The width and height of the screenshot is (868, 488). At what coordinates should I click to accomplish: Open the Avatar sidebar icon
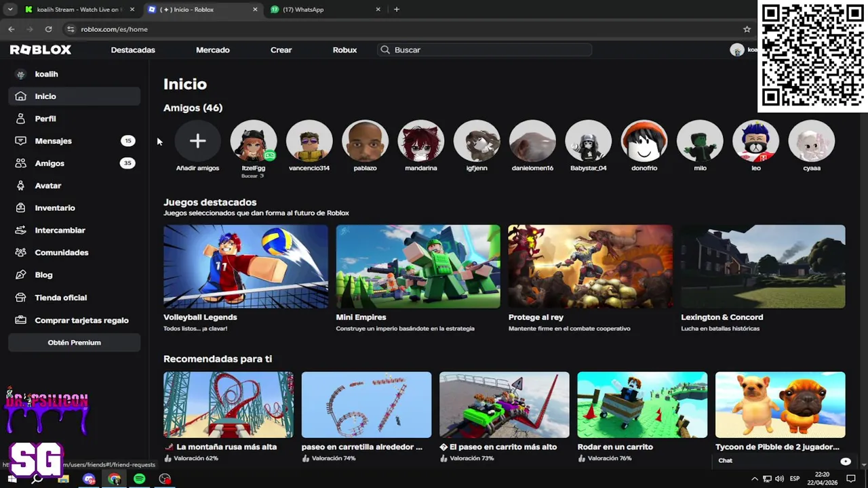point(20,186)
